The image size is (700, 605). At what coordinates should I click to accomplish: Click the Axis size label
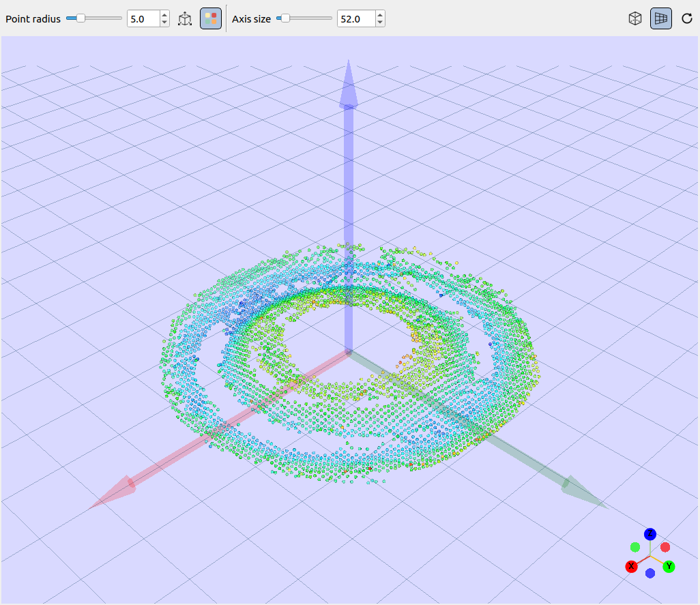click(251, 19)
